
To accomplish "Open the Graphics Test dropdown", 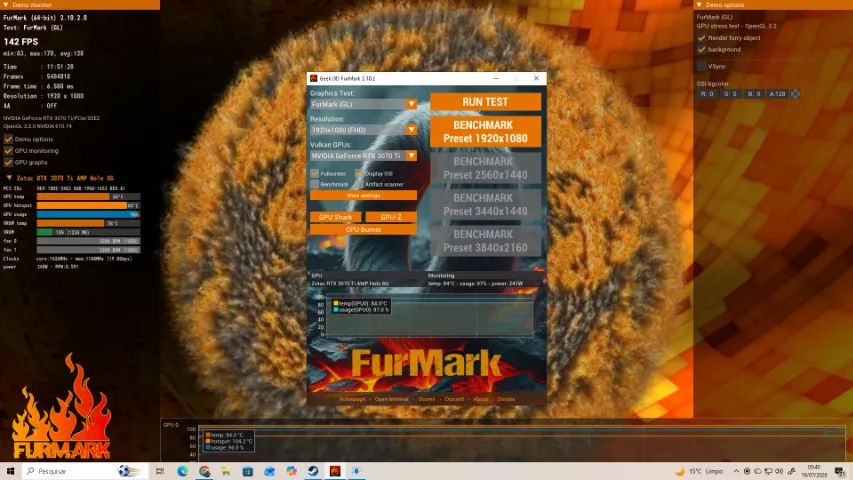I will (363, 104).
